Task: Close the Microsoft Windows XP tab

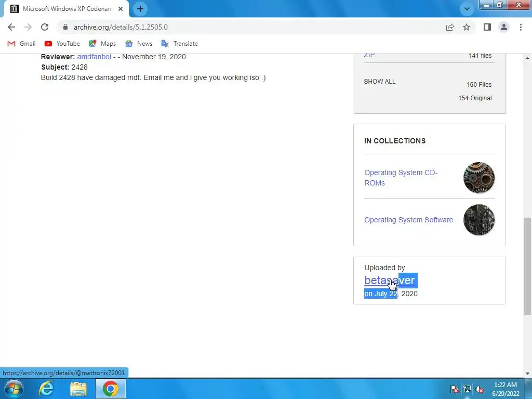Action: [121, 9]
